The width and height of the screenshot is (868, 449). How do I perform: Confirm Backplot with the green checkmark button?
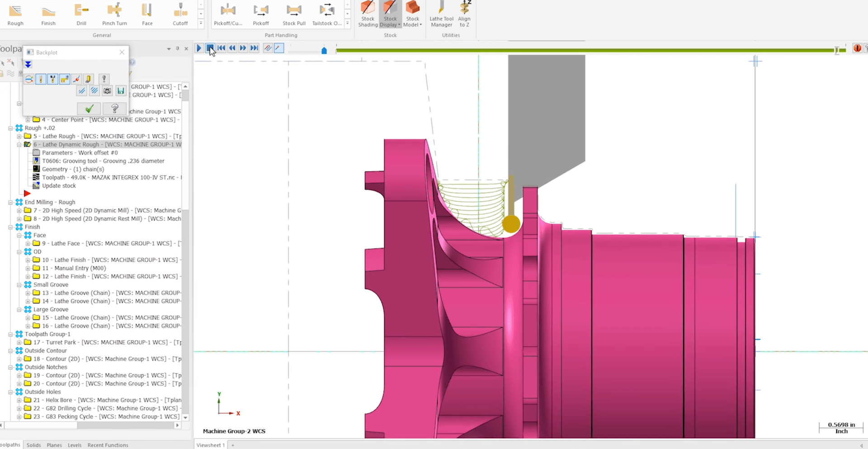[89, 109]
